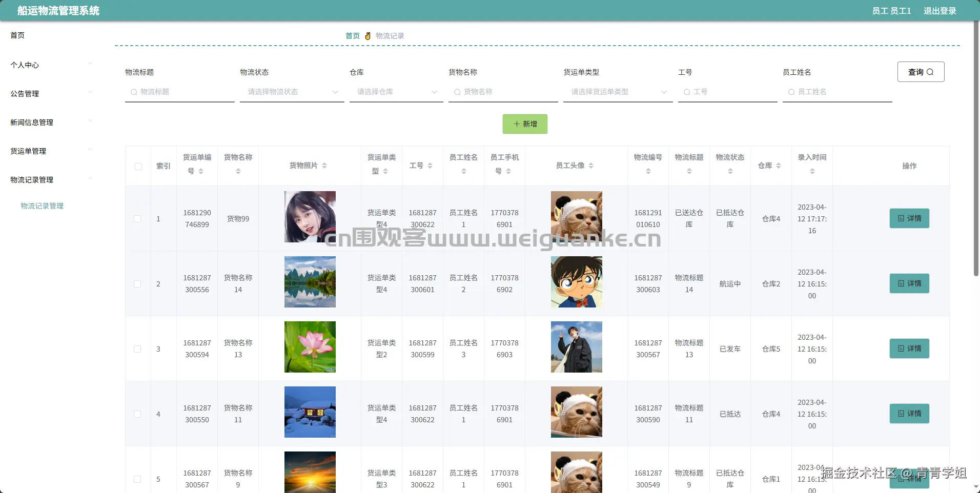Open 详情 for row 3 货物名称13
This screenshot has width=980, height=493.
[x=909, y=348]
